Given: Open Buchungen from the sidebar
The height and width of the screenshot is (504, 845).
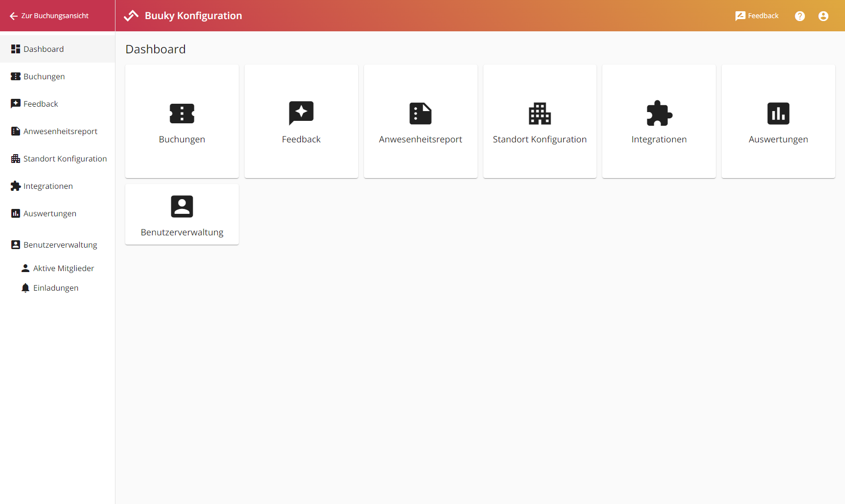Looking at the screenshot, I should tap(44, 76).
